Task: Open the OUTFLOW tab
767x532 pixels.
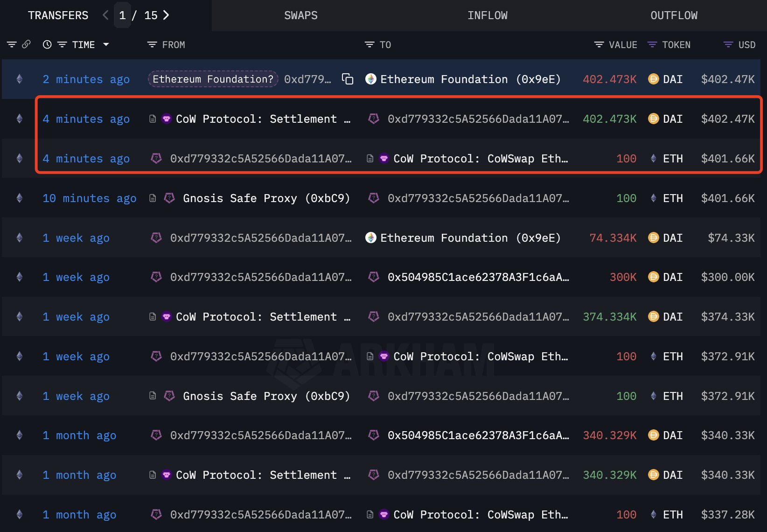Action: [x=674, y=15]
